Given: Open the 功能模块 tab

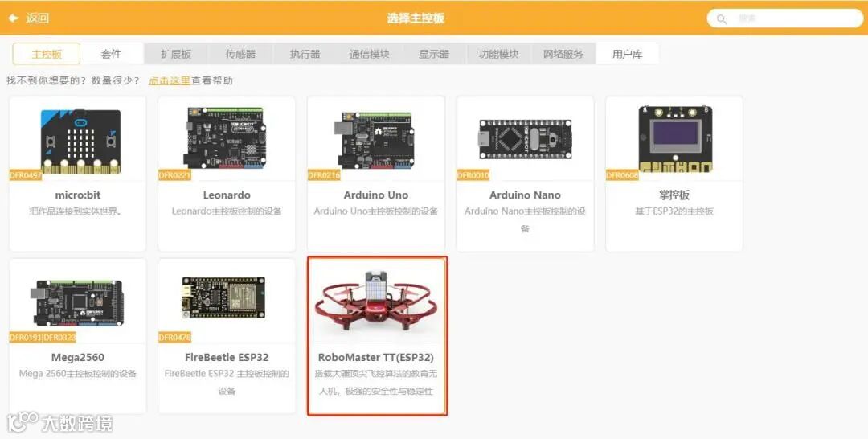Looking at the screenshot, I should click(499, 54).
